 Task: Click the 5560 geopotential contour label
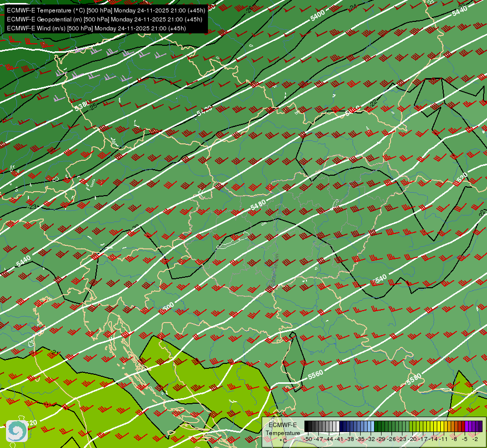(x=315, y=375)
